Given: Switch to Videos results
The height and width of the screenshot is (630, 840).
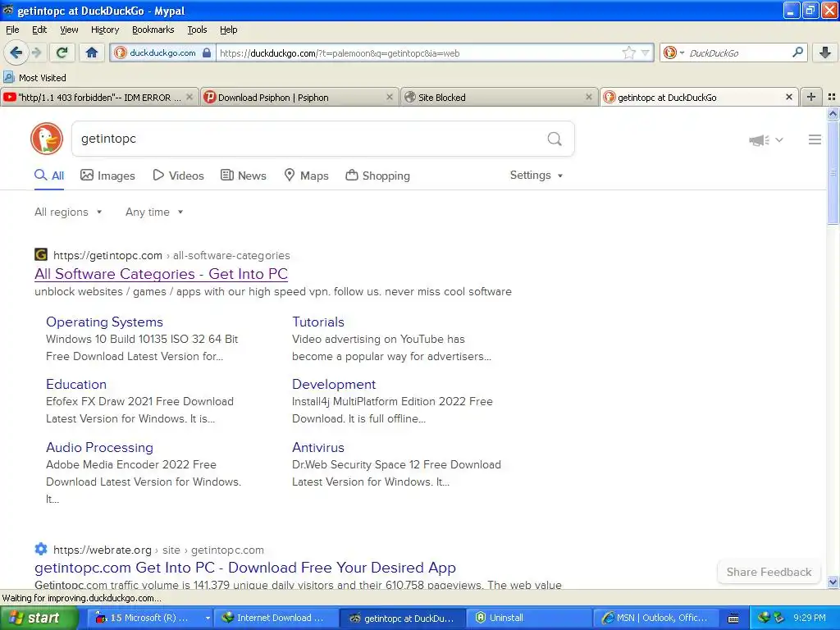Looking at the screenshot, I should click(x=178, y=176).
